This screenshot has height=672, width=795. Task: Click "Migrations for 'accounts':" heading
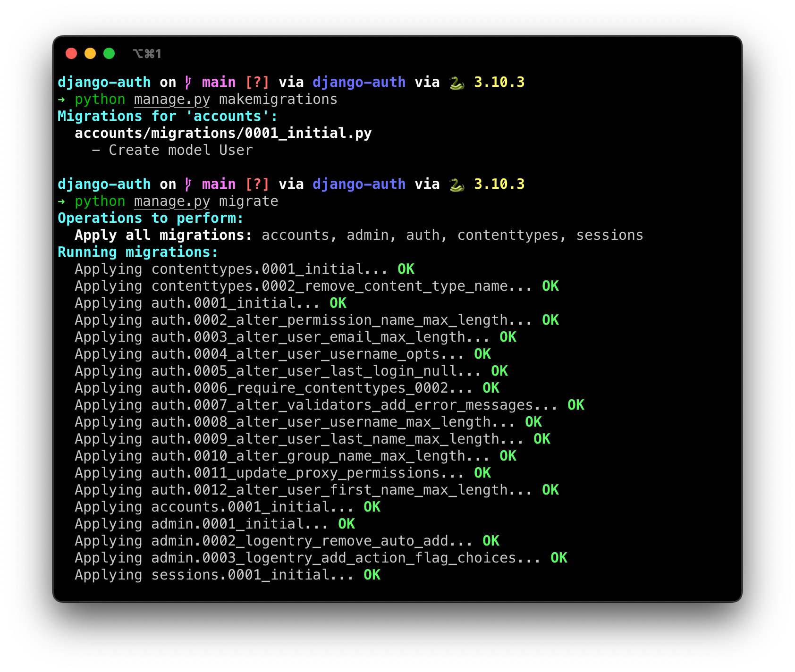click(168, 116)
